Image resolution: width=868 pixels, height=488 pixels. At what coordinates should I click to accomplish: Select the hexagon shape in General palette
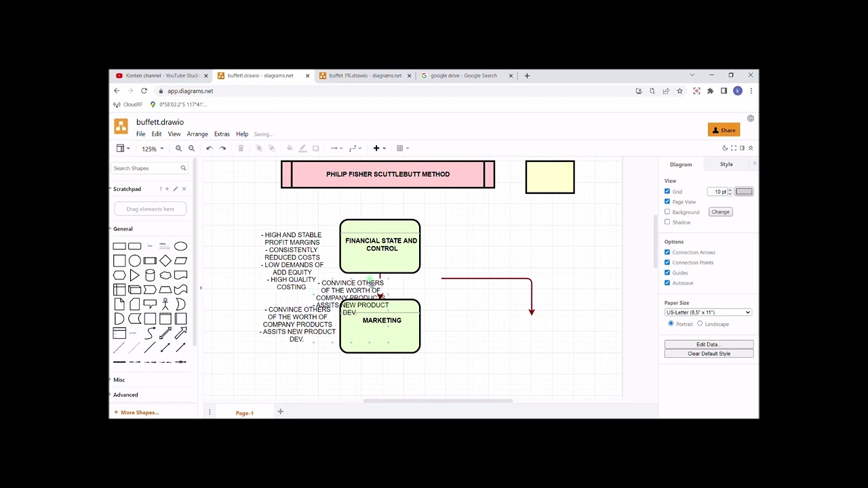click(119, 275)
